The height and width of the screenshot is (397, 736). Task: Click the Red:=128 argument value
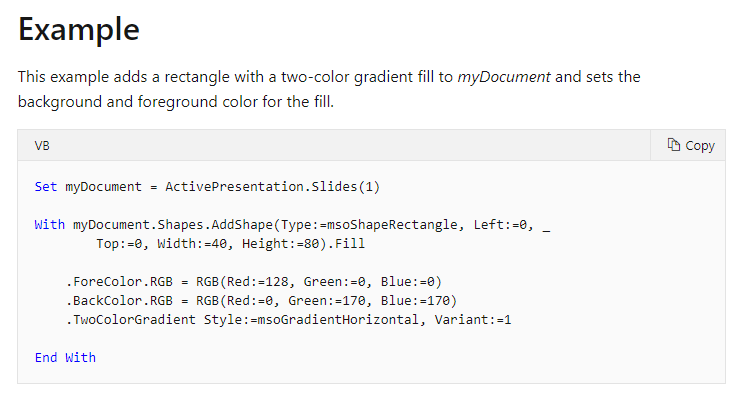click(258, 282)
